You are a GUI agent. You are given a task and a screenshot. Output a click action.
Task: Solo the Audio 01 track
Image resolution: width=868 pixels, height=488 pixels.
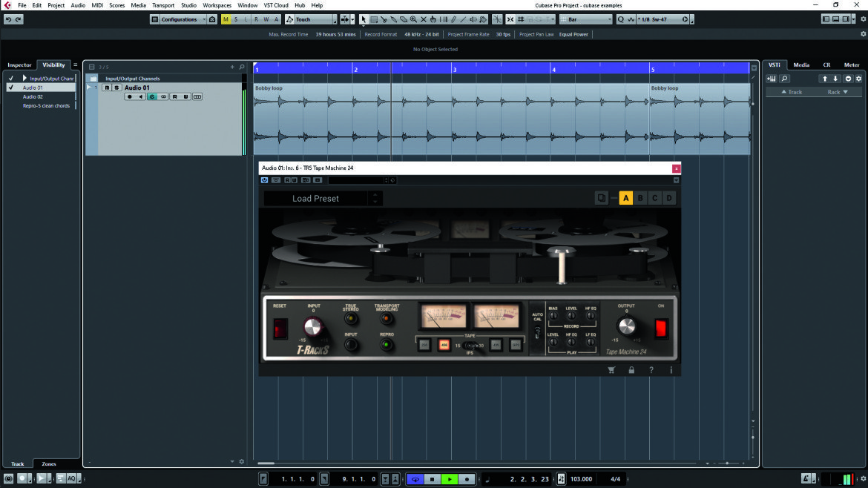pos(116,88)
